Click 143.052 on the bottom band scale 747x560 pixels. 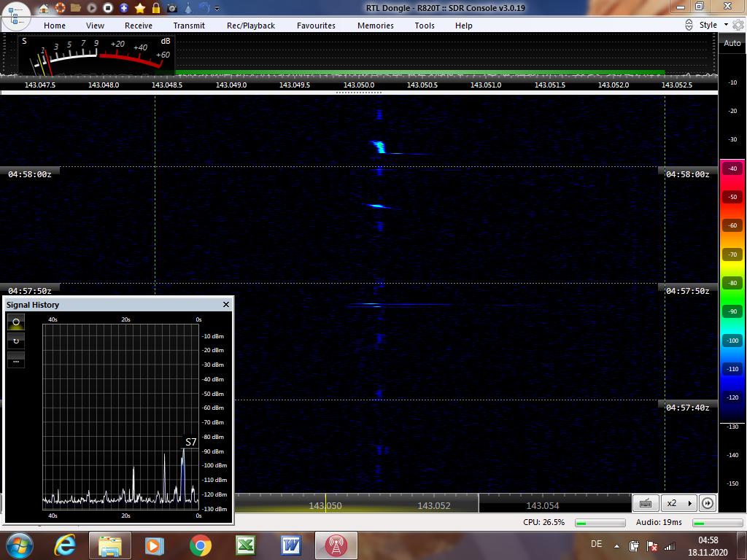point(433,506)
